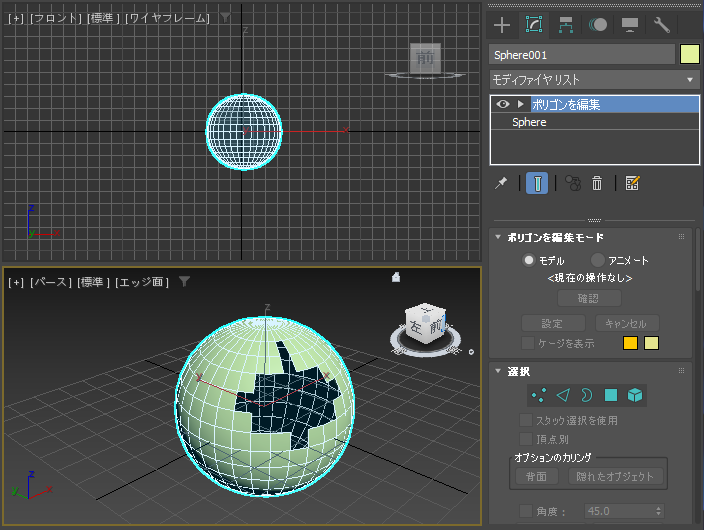
Task: Open the [標準] menu in the perspective viewport
Action: coord(93,283)
